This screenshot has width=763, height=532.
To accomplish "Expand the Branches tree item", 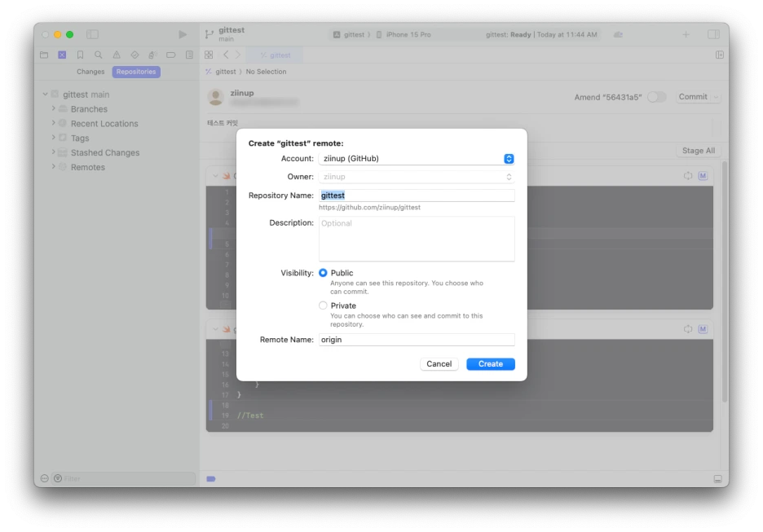I will [x=54, y=108].
